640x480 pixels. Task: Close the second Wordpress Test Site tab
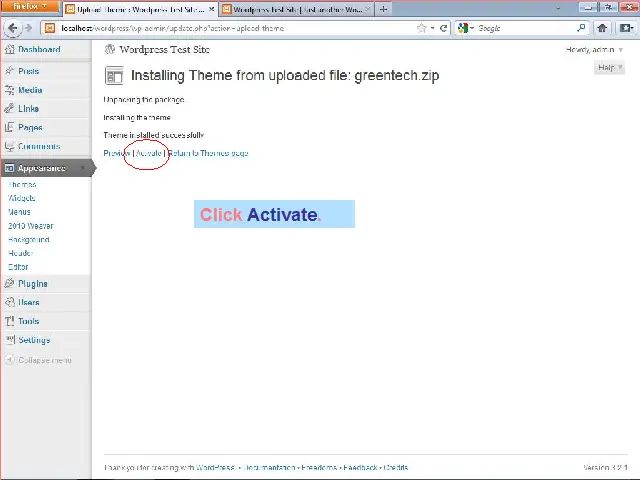click(x=368, y=9)
